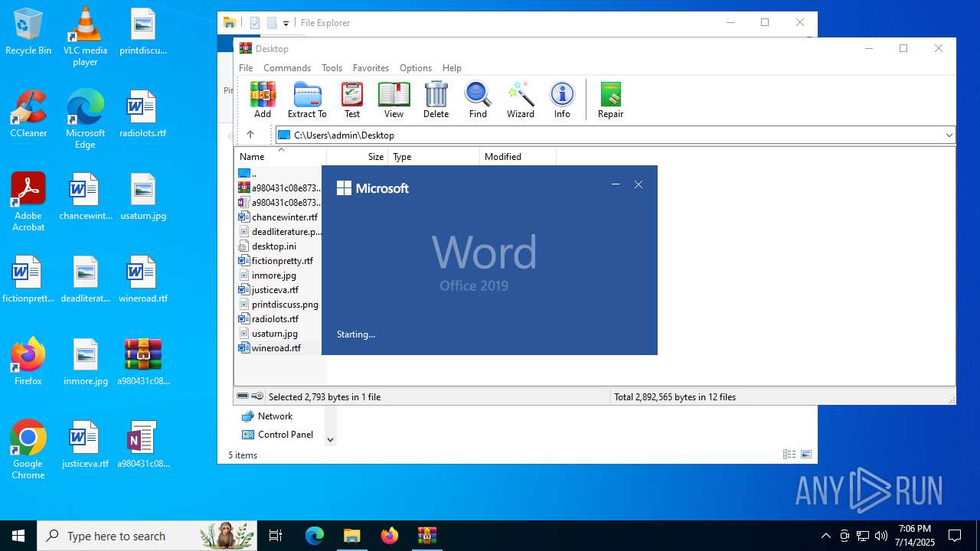Open the Find magnifier tool
Image resolution: width=980 pixels, height=551 pixels.
[478, 100]
